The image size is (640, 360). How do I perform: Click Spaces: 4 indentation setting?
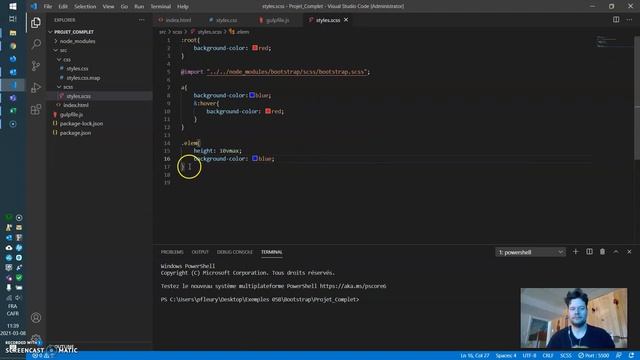tap(506, 356)
